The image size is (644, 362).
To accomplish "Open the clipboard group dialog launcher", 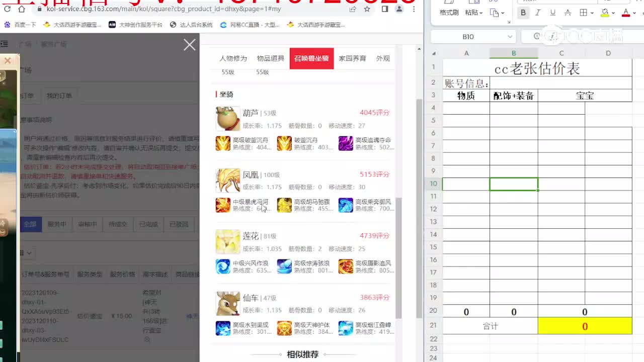I will click(x=509, y=22).
